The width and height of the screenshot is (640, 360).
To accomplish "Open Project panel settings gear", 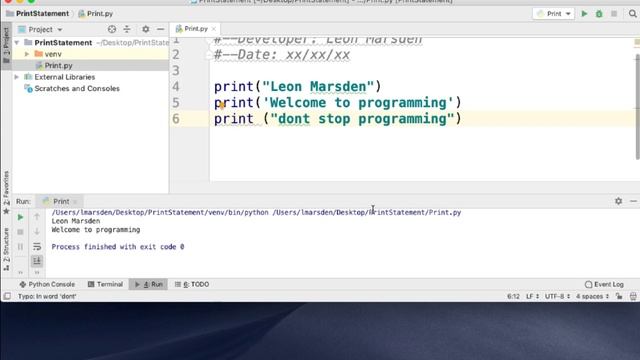I will [x=145, y=29].
